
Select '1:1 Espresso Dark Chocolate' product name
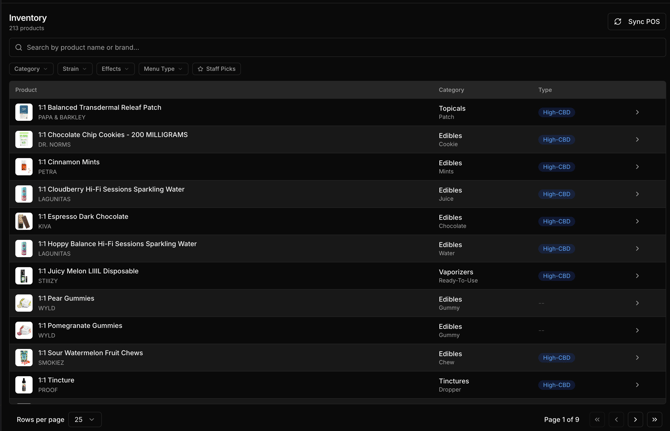[83, 217]
